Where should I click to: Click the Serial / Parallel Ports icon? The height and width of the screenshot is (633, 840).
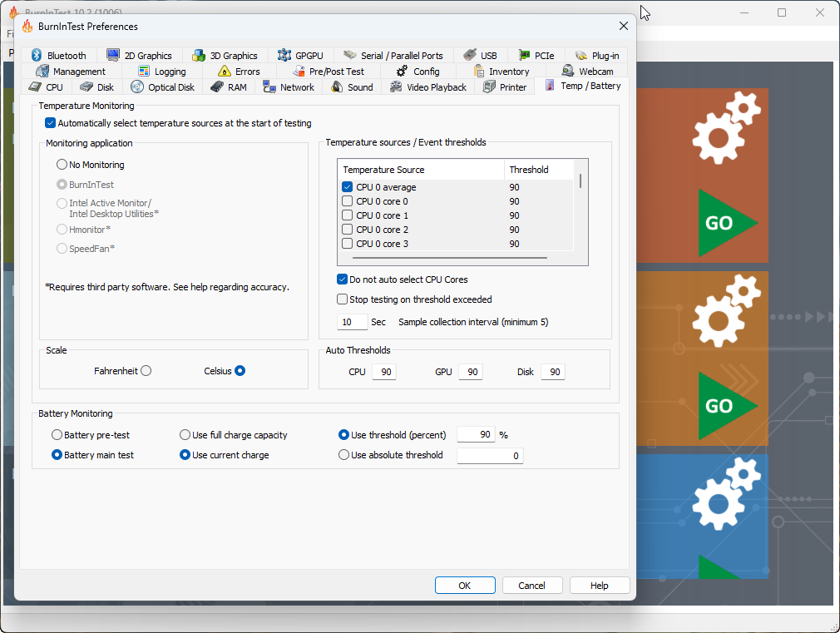[x=350, y=55]
